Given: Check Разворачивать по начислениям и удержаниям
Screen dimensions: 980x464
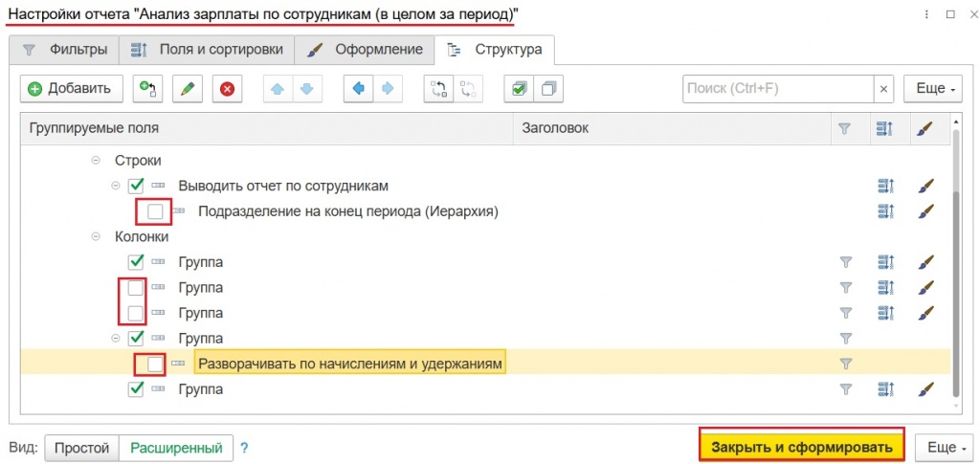Looking at the screenshot, I should tap(155, 364).
